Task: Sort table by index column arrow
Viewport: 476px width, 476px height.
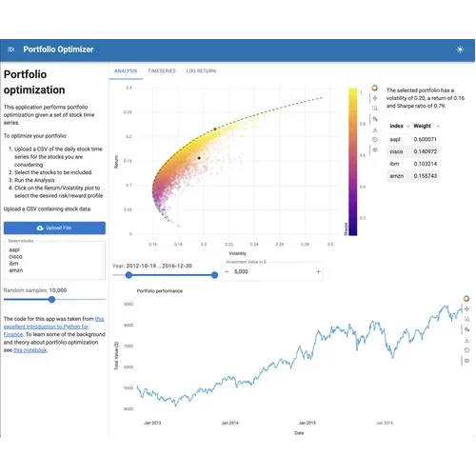Action: pos(408,126)
